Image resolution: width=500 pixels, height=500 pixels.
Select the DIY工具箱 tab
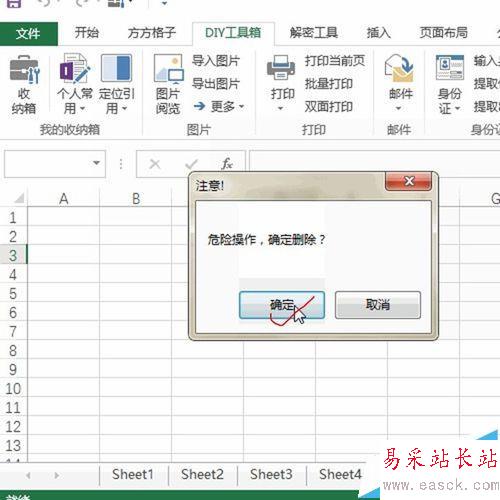click(233, 33)
